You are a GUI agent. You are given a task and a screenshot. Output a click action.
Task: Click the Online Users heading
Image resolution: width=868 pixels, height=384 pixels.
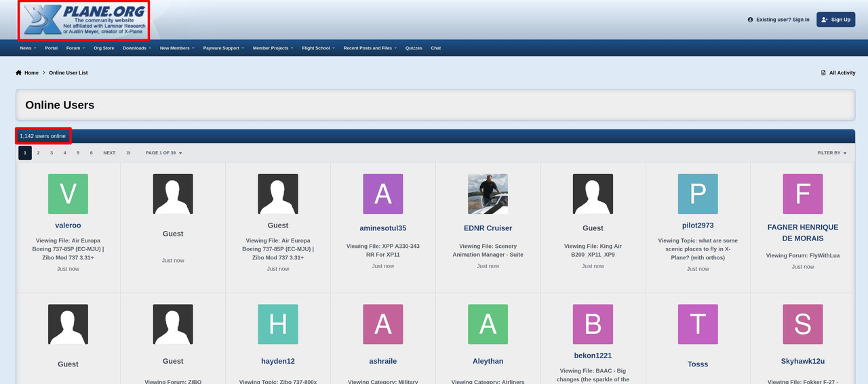(60, 106)
